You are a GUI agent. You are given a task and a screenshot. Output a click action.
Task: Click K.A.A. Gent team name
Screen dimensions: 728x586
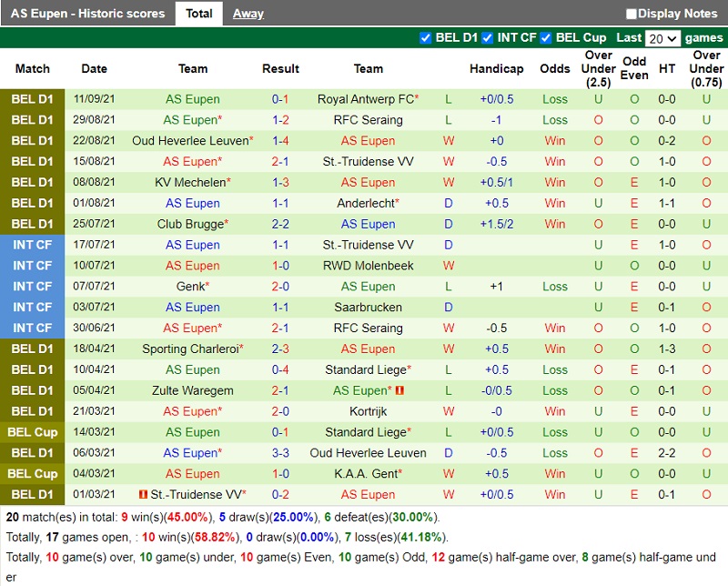pos(366,474)
